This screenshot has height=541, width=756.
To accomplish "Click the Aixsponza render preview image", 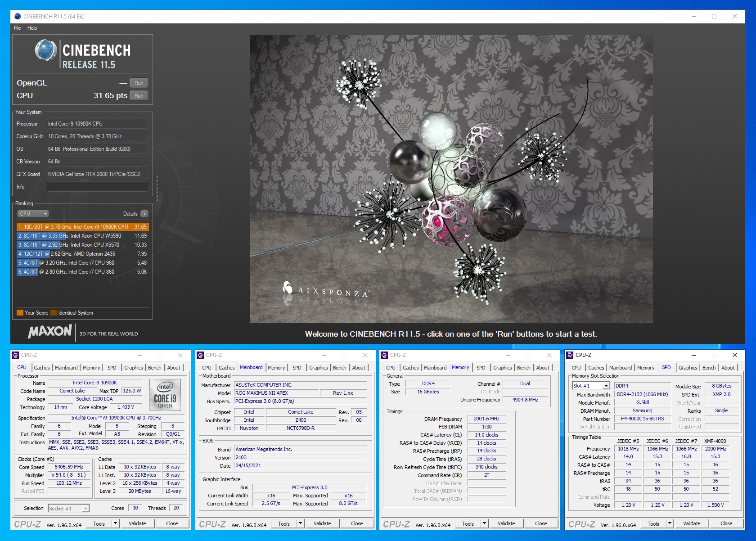I will [451, 179].
